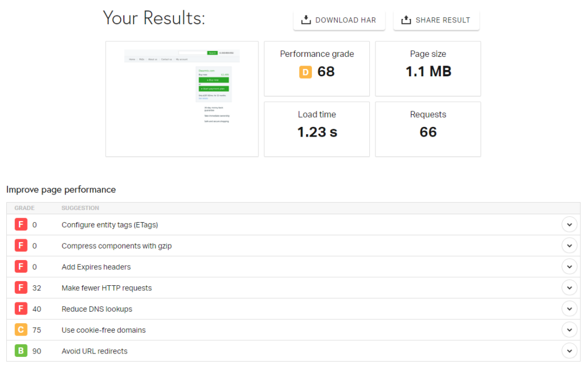Select the Add Expires headers text

[x=96, y=267]
